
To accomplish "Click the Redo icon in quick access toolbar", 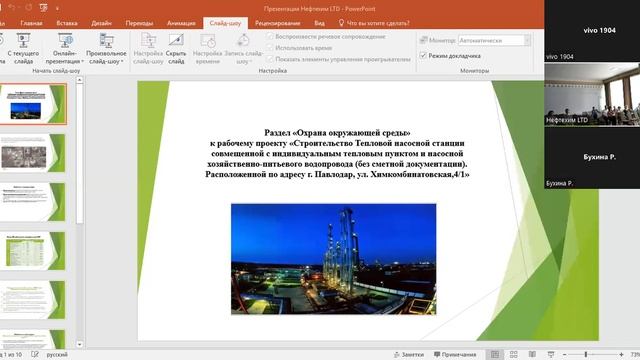I will 29,7.
